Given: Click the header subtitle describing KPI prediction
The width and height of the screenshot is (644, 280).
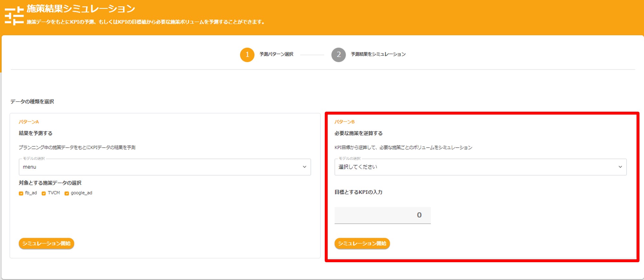Looking at the screenshot, I should (146, 22).
